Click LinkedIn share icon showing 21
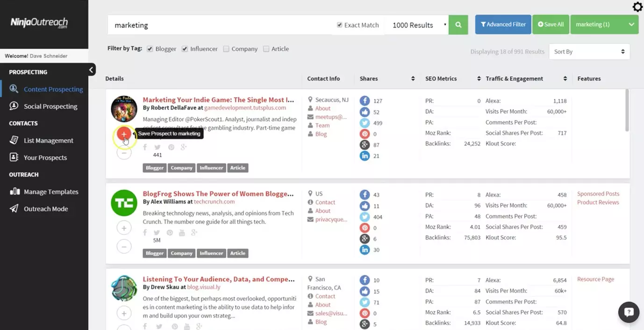The image size is (644, 330). [x=365, y=156]
